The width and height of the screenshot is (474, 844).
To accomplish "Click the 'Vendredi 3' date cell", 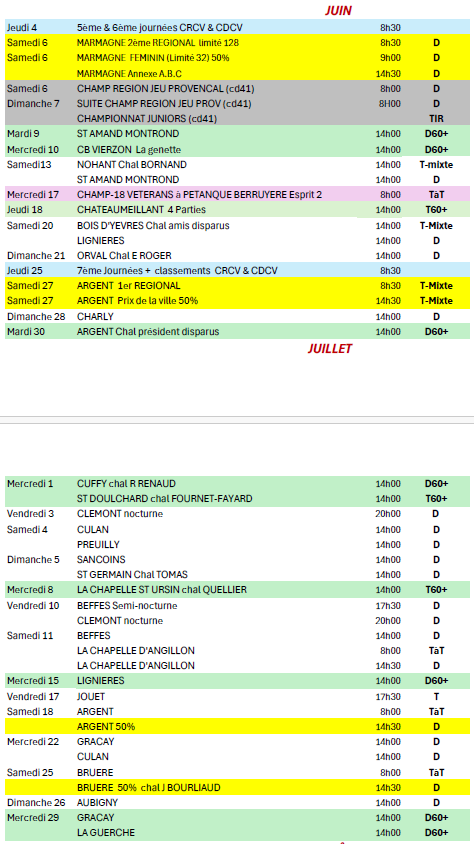I will pos(30,514).
